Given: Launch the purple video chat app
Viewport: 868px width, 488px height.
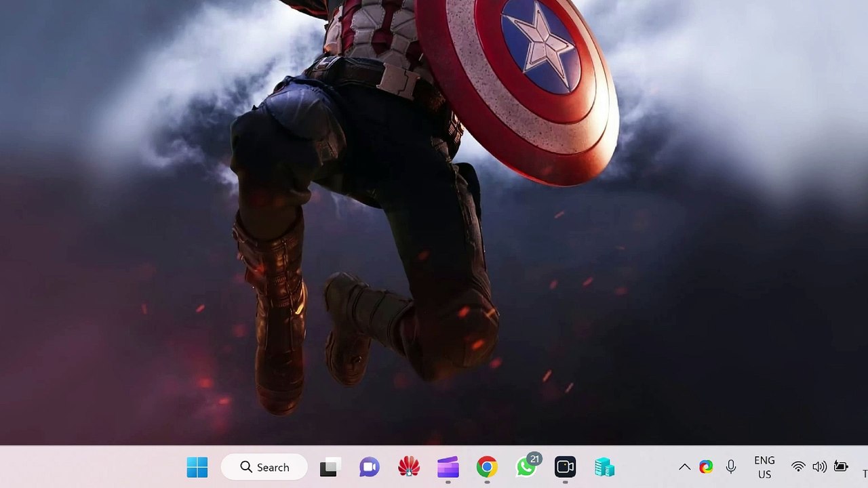Looking at the screenshot, I should point(370,467).
